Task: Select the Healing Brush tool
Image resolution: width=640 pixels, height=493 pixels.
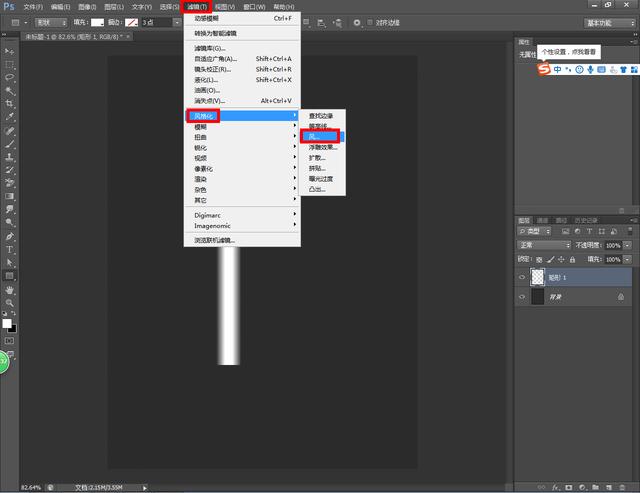Action: pos(10,131)
